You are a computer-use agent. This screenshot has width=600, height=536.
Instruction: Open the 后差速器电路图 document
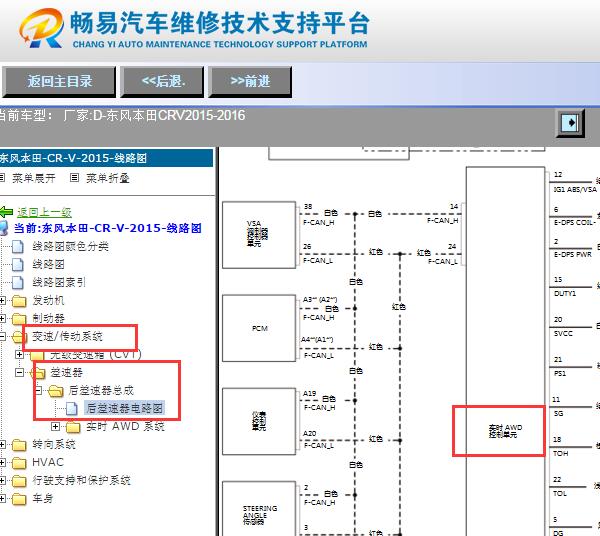click(125, 408)
